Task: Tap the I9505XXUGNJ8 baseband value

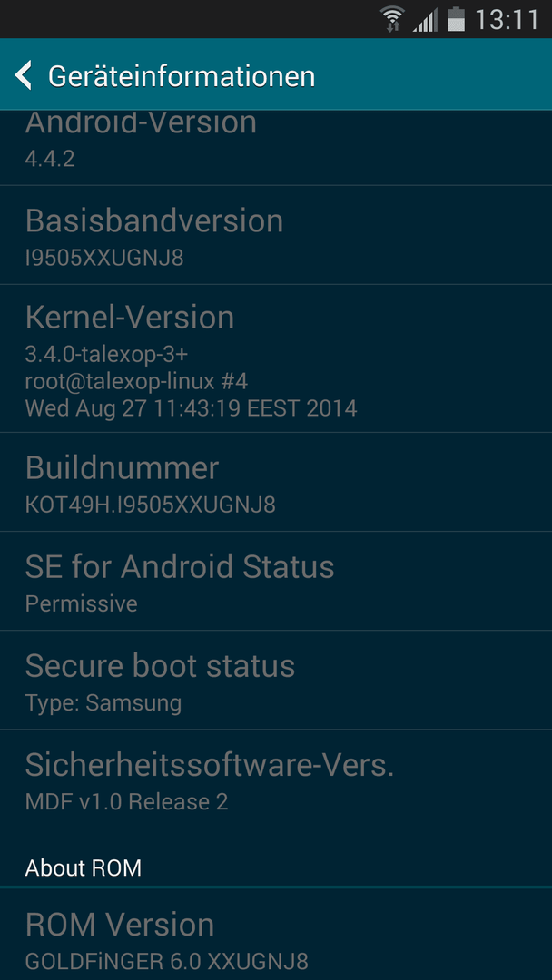Action: pyautogui.click(x=104, y=258)
